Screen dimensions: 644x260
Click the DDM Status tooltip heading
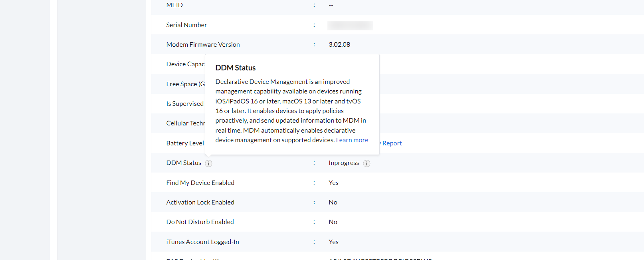pyautogui.click(x=235, y=68)
